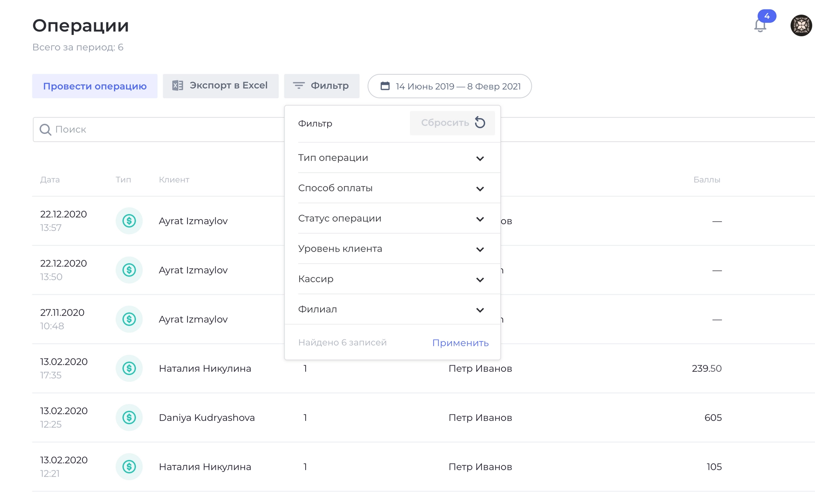Viewport: 815px width, 504px height.
Task: Open the date range picker 14 Июнь 2019 — 8 Февр 2021
Action: point(449,86)
